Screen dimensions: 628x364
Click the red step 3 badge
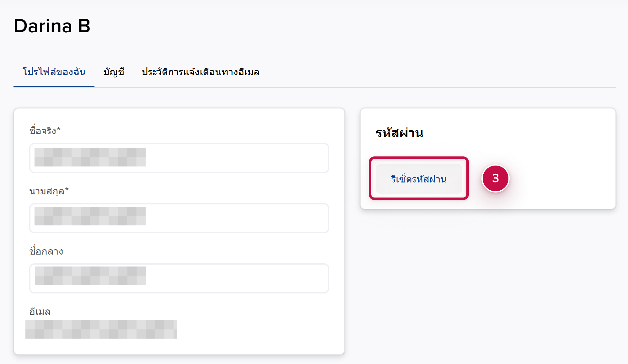495,178
